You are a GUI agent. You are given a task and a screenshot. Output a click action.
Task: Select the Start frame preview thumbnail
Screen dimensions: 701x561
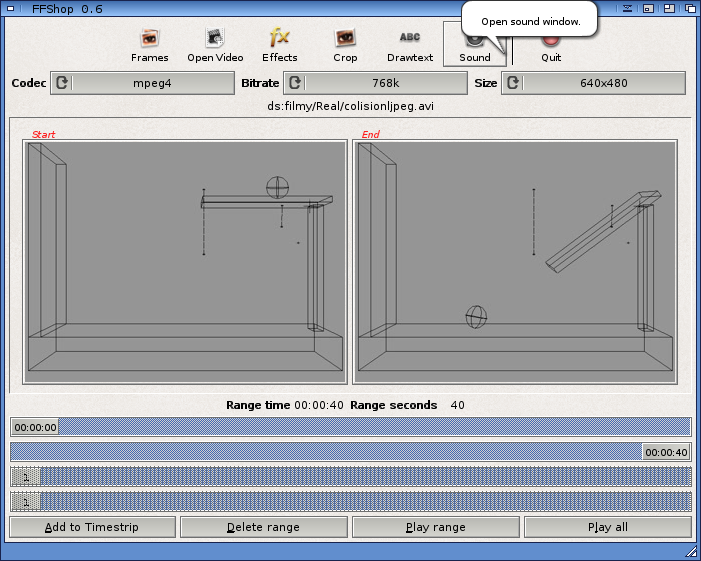pyautogui.click(x=184, y=262)
